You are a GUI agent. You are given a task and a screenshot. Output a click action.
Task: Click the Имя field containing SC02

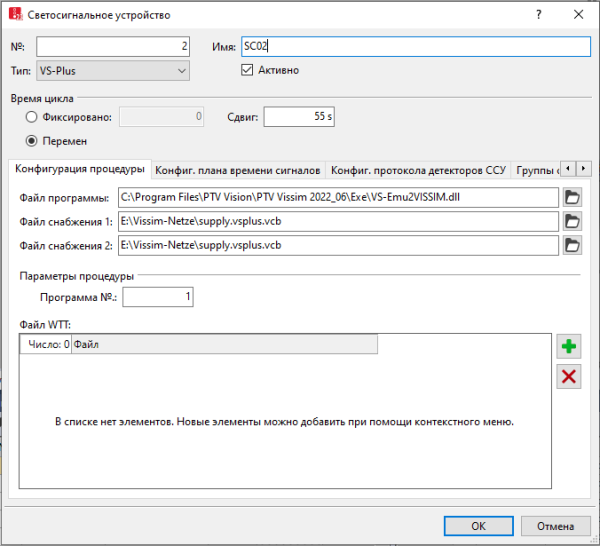click(x=415, y=47)
